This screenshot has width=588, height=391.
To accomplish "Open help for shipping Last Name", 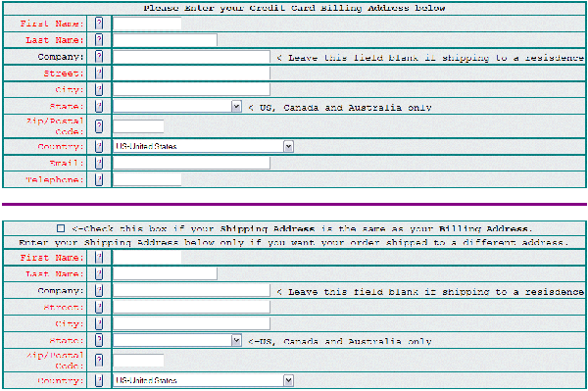I will pos(99,273).
